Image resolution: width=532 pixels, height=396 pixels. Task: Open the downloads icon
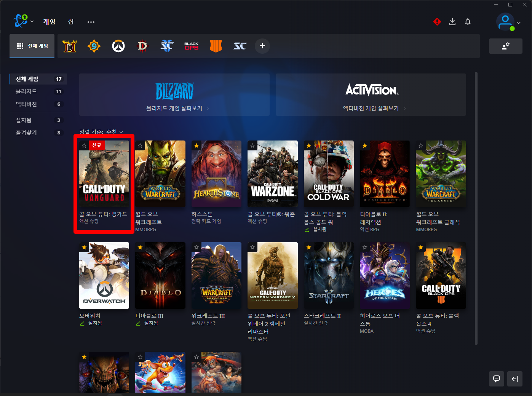[452, 22]
